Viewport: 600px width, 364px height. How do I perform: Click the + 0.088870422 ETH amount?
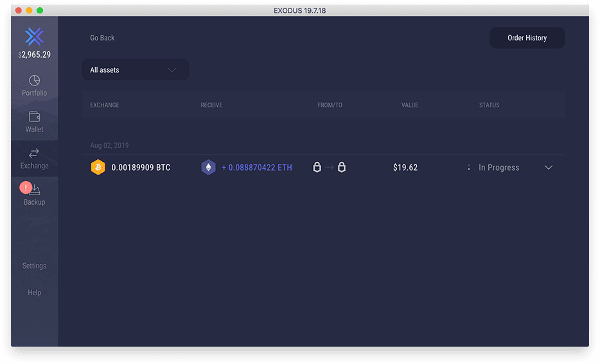click(x=257, y=168)
